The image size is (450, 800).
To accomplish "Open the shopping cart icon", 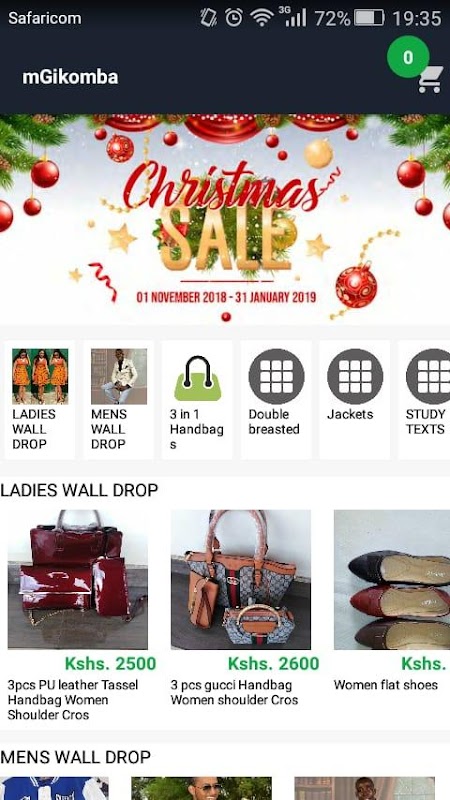I will pyautogui.click(x=430, y=80).
